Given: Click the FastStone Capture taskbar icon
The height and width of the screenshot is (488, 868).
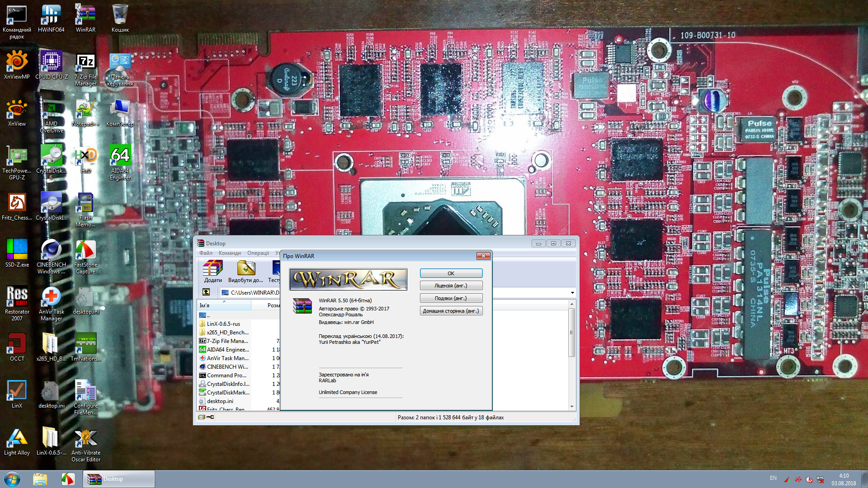Looking at the screenshot, I should [68, 479].
